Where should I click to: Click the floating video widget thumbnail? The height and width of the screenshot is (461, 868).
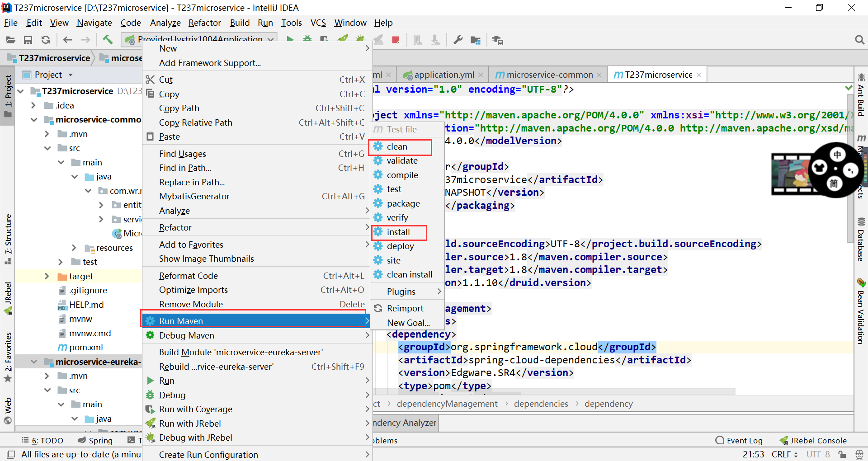[x=791, y=174]
